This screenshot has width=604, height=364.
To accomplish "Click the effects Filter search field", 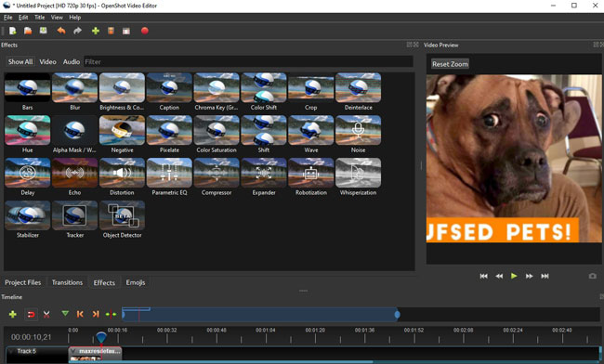I will coord(248,61).
